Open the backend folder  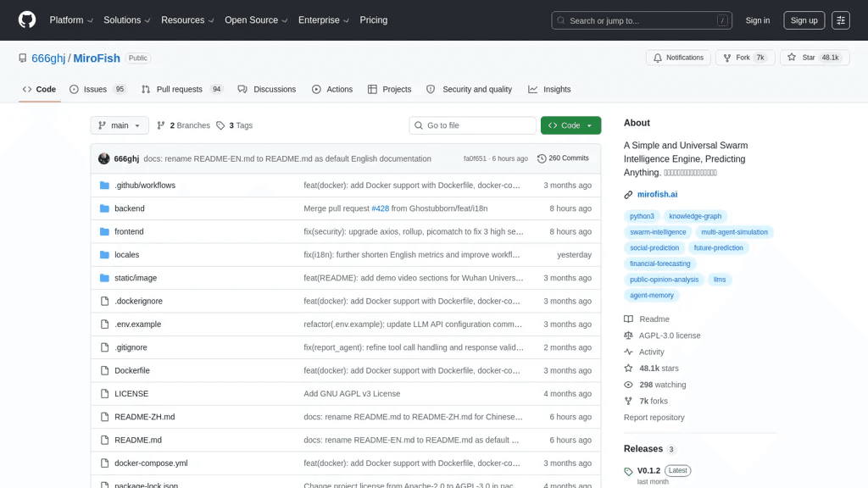tap(130, 208)
